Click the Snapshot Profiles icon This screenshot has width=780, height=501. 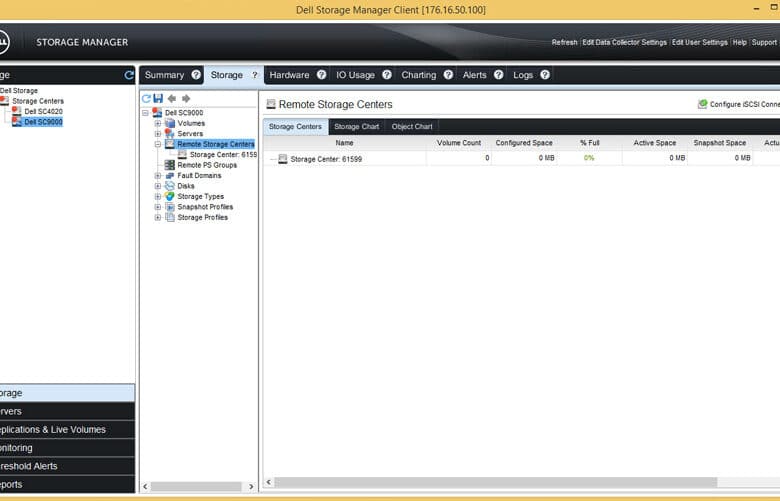coord(170,207)
